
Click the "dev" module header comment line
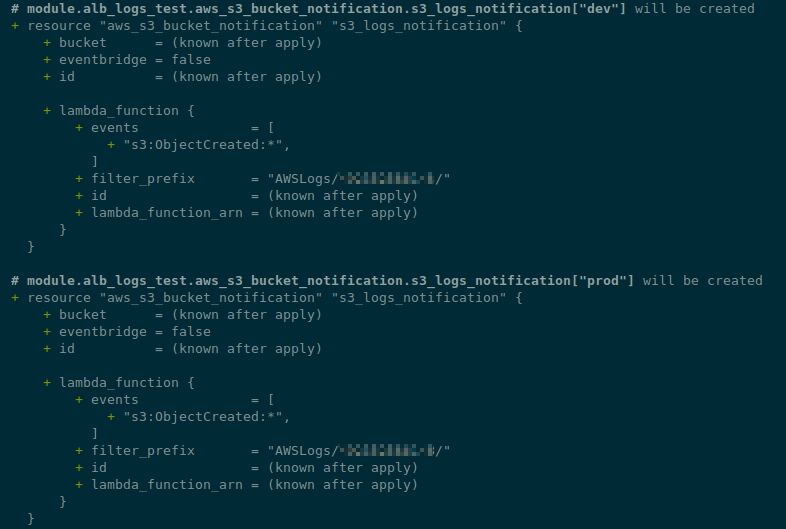click(382, 9)
